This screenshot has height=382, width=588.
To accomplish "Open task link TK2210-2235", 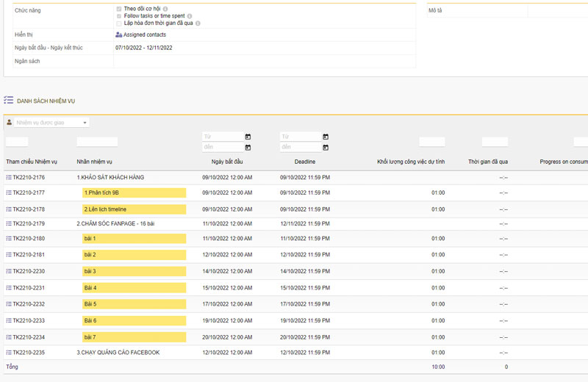I will pyautogui.click(x=29, y=353).
